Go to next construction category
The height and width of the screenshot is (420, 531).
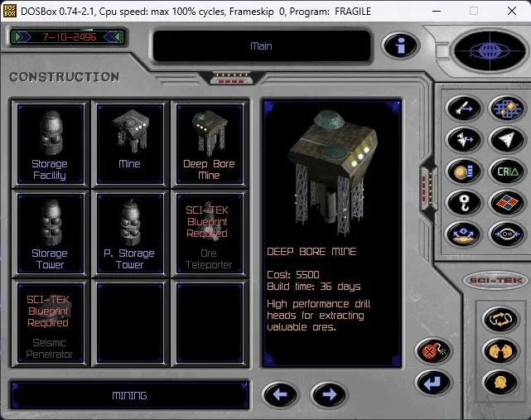pyautogui.click(x=328, y=395)
